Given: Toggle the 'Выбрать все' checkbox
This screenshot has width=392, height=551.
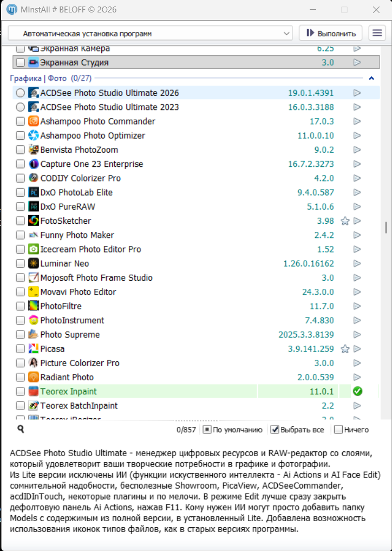Looking at the screenshot, I should (275, 430).
